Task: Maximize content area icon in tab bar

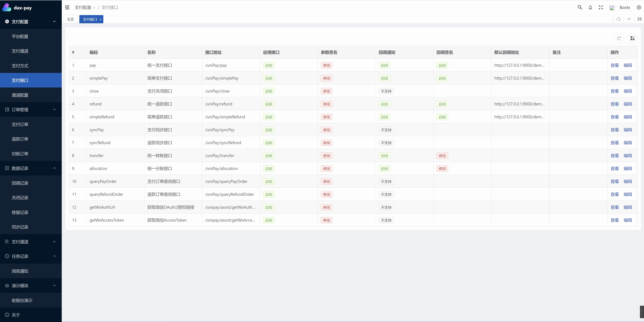Action: (639, 19)
